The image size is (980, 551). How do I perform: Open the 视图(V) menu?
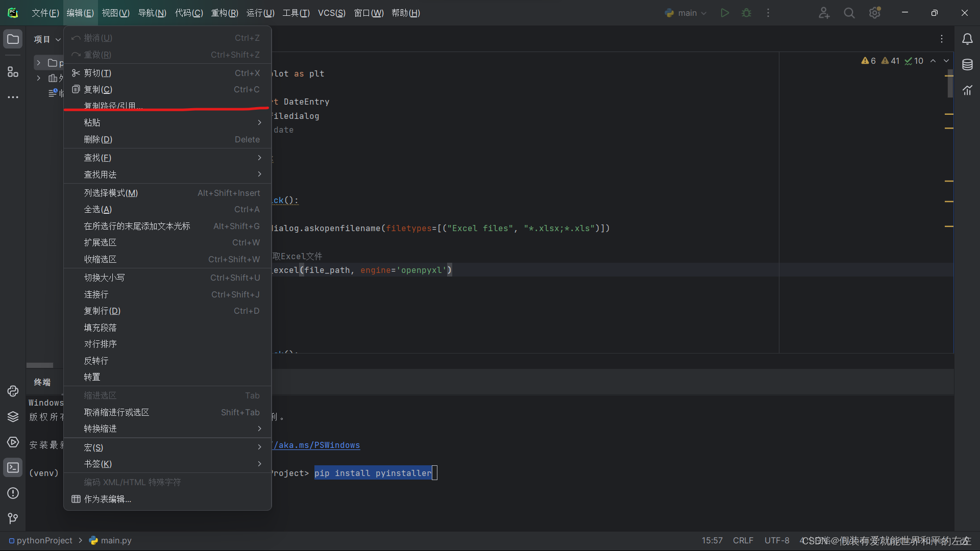click(x=116, y=13)
